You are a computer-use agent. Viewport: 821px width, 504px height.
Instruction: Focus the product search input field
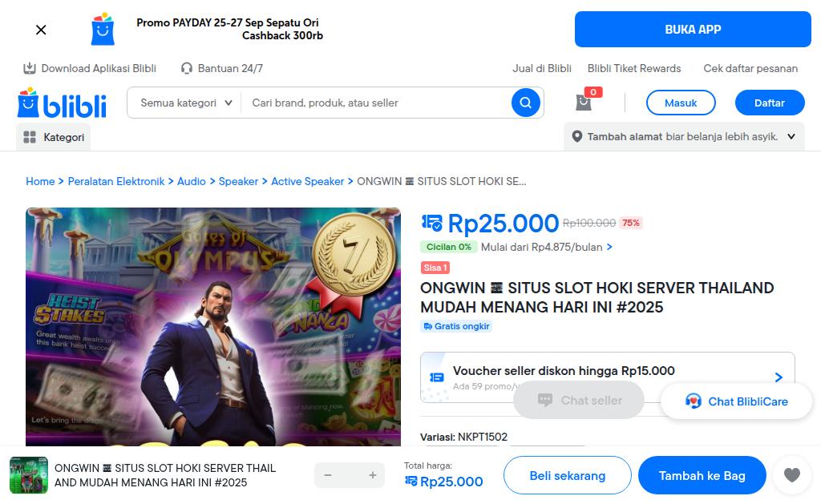pyautogui.click(x=377, y=103)
